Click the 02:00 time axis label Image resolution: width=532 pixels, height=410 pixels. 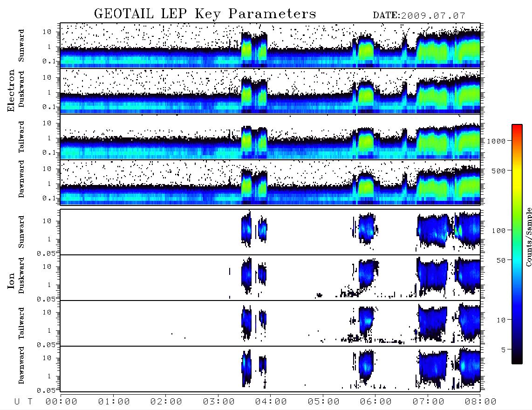pos(166,402)
